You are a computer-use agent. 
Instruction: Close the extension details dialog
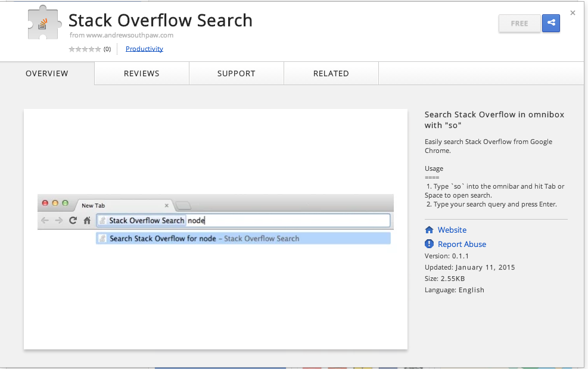[573, 12]
